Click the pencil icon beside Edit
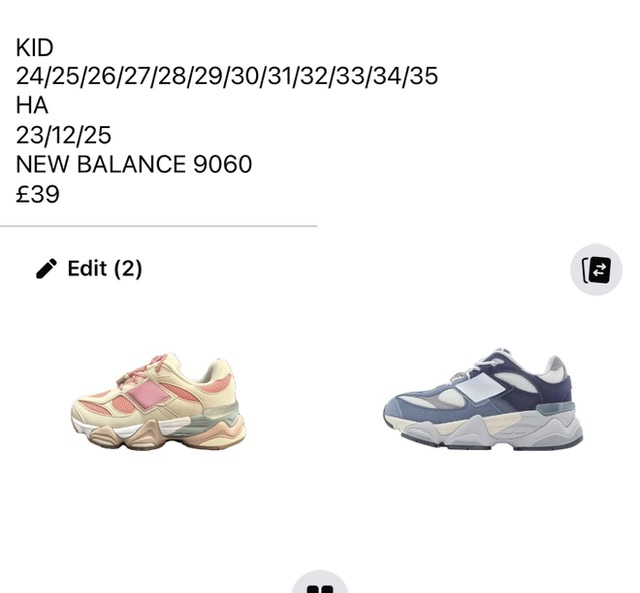 tap(47, 269)
